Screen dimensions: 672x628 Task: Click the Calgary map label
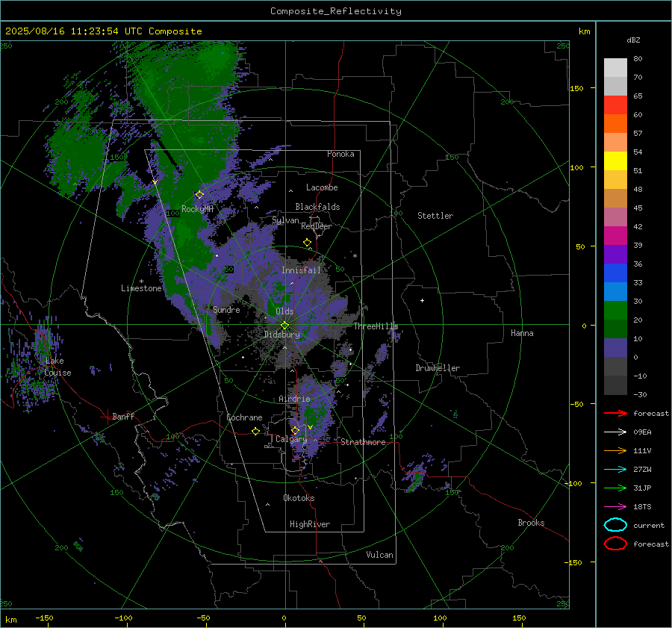tap(291, 439)
